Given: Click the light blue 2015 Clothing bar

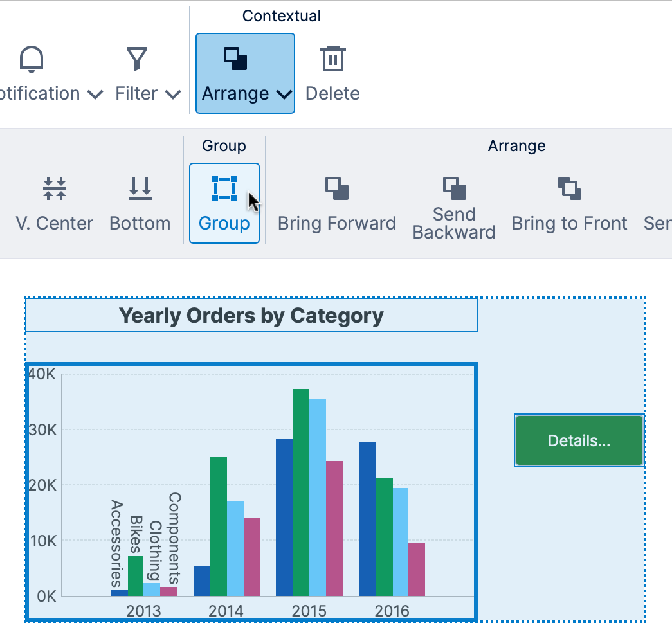Looking at the screenshot, I should point(318,497).
